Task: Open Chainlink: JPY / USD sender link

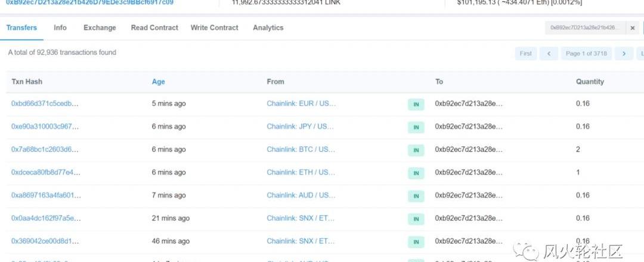Action: click(301, 126)
